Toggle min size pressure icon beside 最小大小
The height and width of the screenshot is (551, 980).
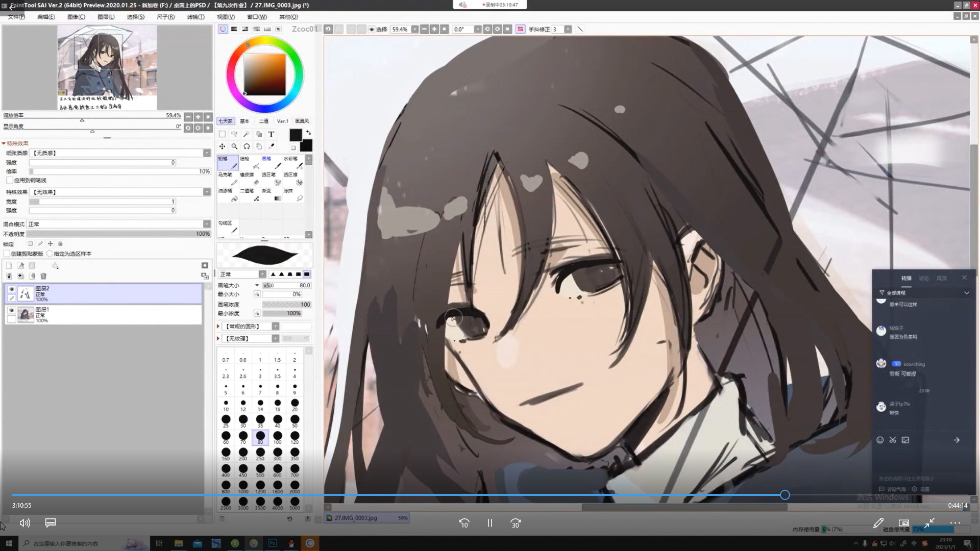257,294
